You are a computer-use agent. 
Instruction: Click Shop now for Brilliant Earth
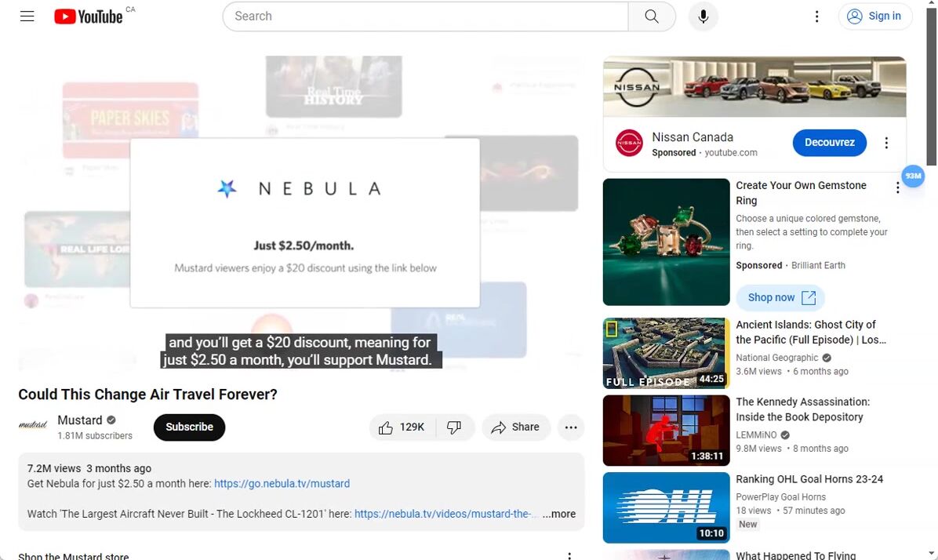(x=780, y=297)
